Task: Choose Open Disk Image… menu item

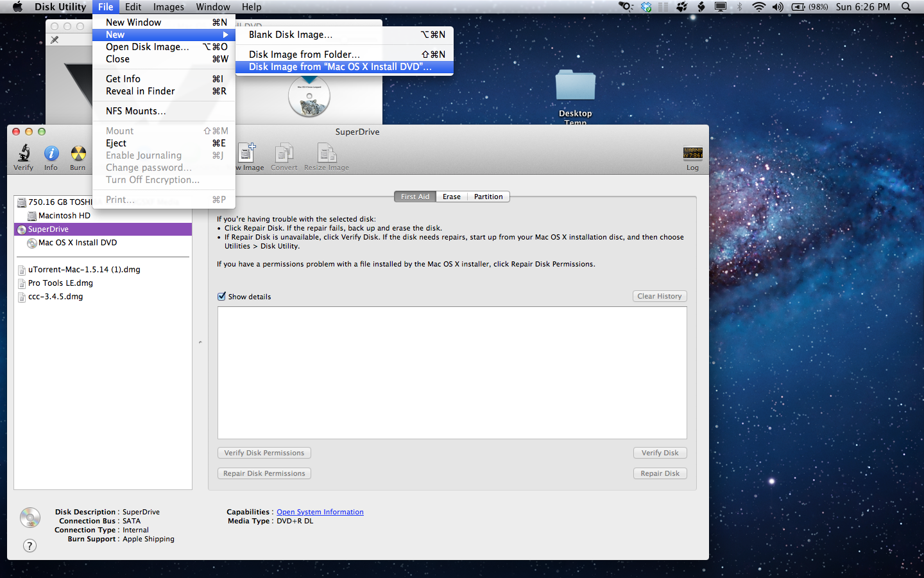Action: [x=164, y=47]
